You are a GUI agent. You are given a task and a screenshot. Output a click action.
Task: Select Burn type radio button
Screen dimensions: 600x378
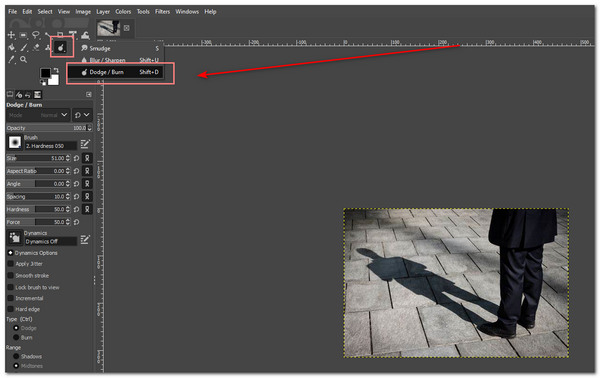click(16, 337)
